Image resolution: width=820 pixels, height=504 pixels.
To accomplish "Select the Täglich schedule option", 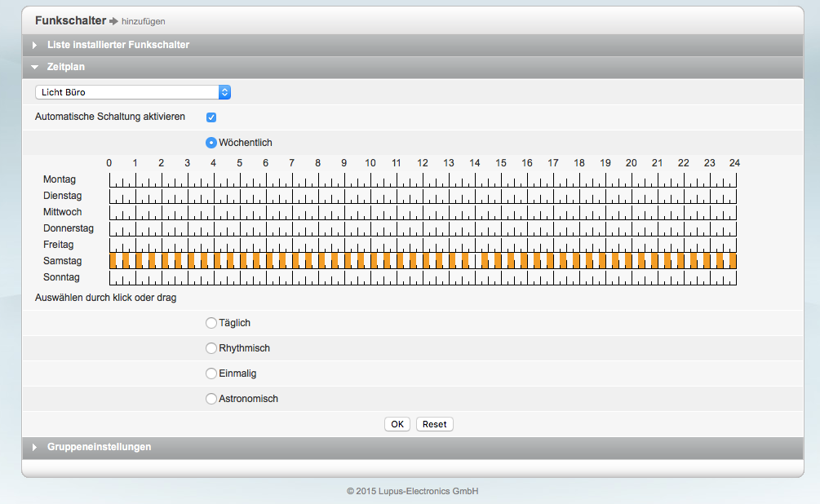I will [211, 323].
